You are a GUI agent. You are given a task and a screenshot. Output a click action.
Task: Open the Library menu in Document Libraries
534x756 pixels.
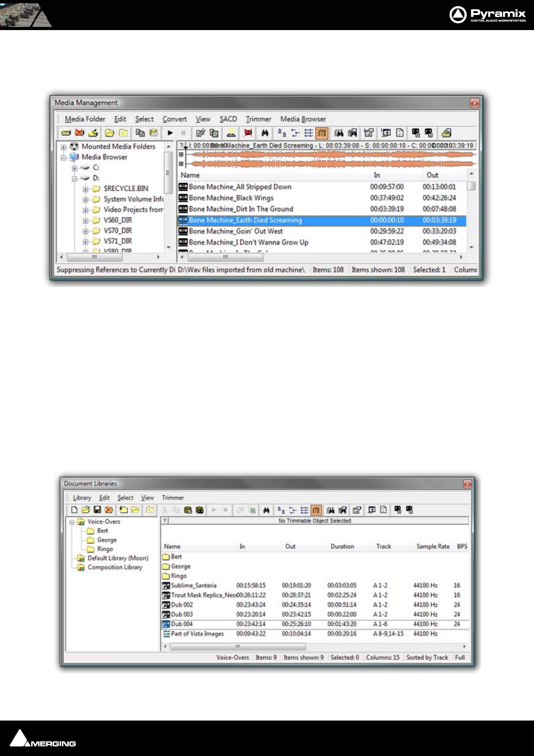[82, 498]
